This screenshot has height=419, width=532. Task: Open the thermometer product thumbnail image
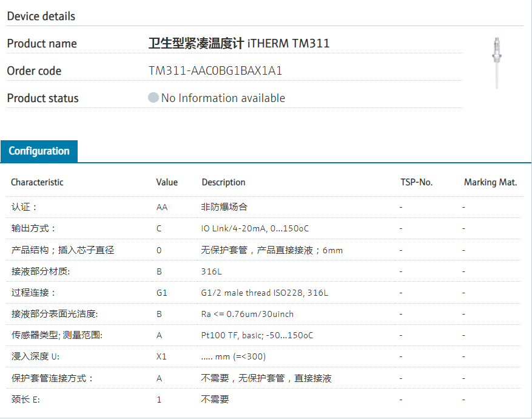[x=496, y=63]
